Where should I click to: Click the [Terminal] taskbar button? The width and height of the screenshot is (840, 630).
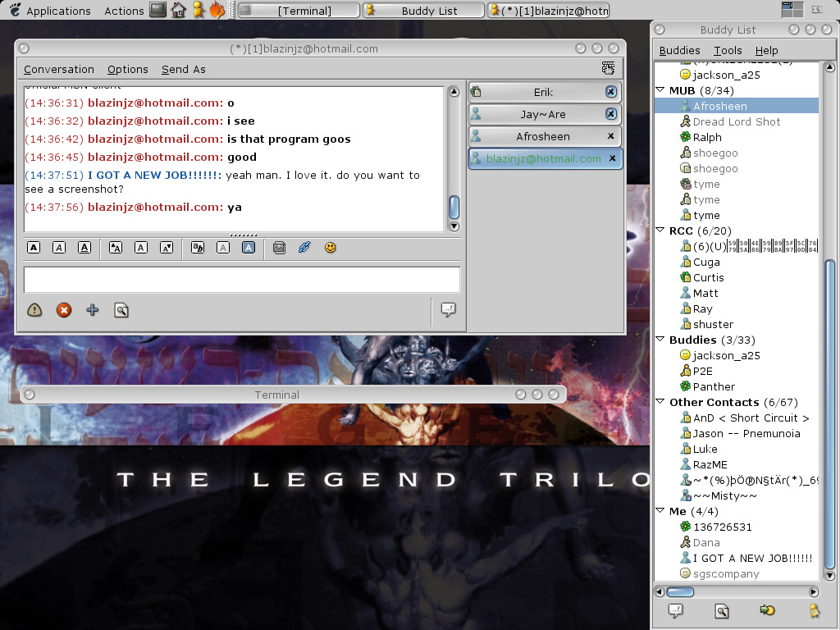[x=299, y=10]
